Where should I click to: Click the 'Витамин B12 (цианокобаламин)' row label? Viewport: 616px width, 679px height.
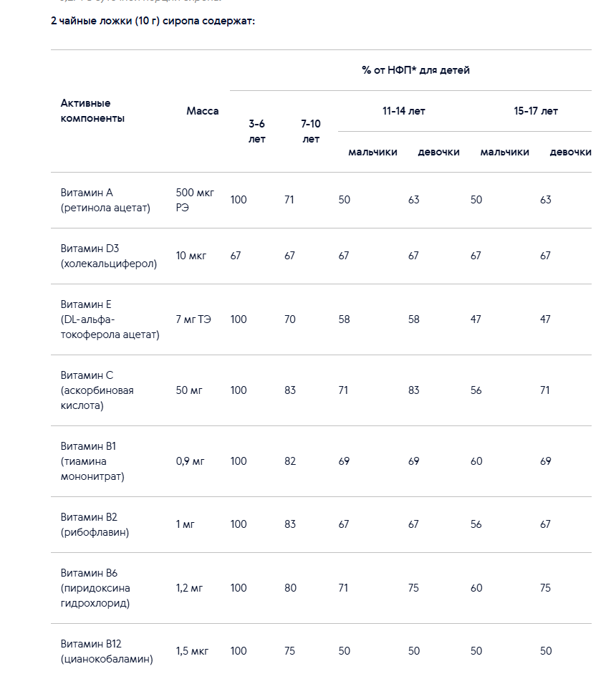pyautogui.click(x=107, y=651)
